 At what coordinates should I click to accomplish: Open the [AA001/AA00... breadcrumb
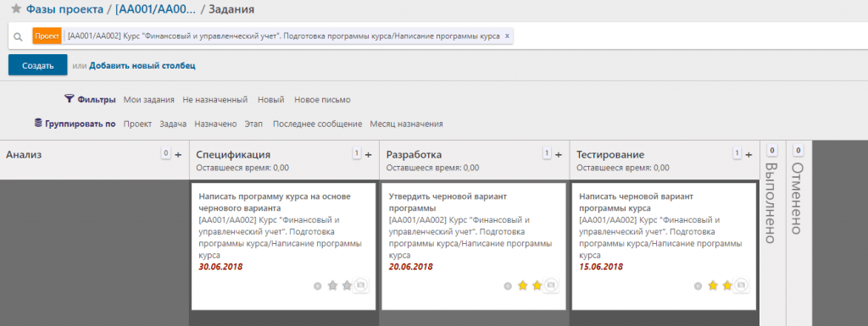coord(156,9)
